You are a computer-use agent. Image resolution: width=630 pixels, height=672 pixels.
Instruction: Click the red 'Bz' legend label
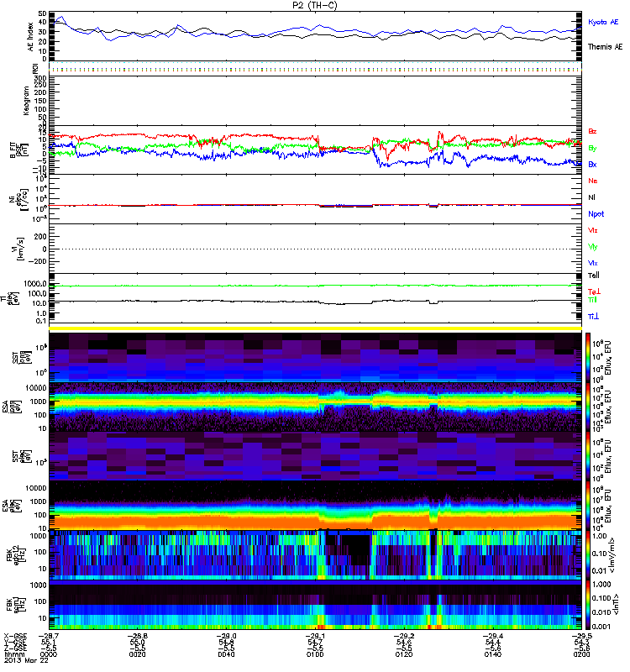[x=592, y=131]
